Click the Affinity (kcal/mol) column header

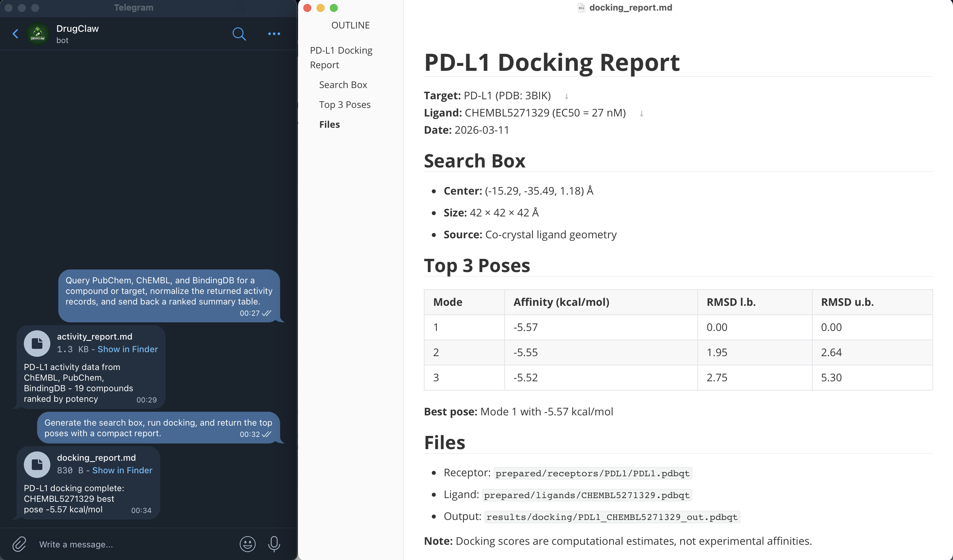tap(601, 302)
